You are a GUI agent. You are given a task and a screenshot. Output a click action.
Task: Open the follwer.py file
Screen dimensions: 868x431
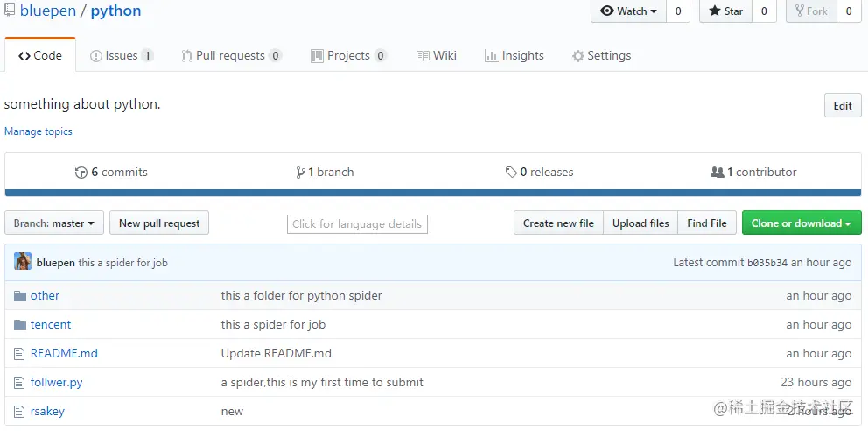57,382
